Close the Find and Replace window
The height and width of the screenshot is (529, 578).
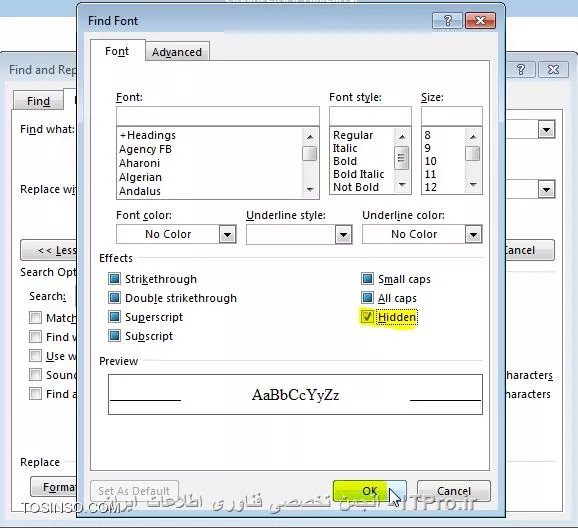(553, 69)
